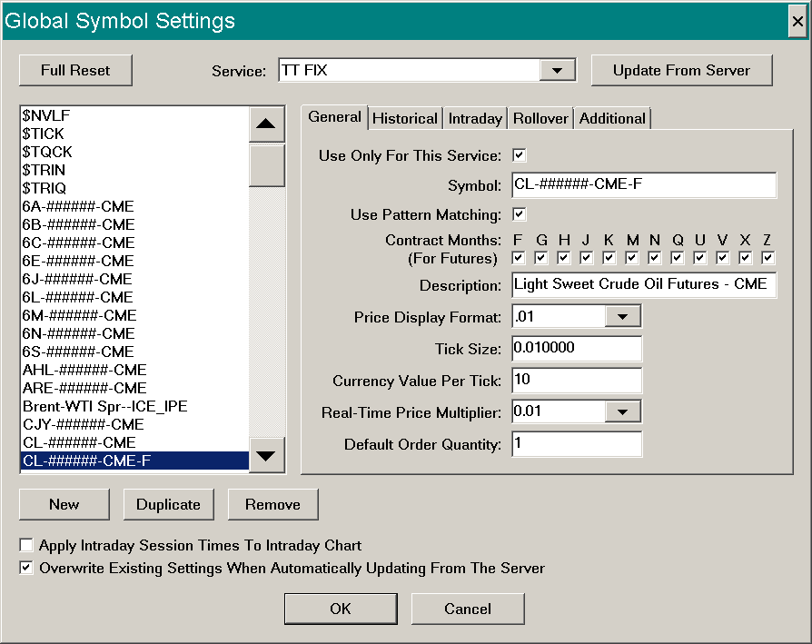Duplicate the selected symbol
The image size is (812, 644).
(x=168, y=504)
